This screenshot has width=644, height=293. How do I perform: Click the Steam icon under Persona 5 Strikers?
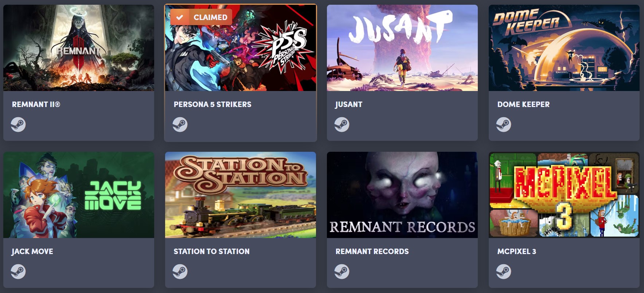[180, 125]
